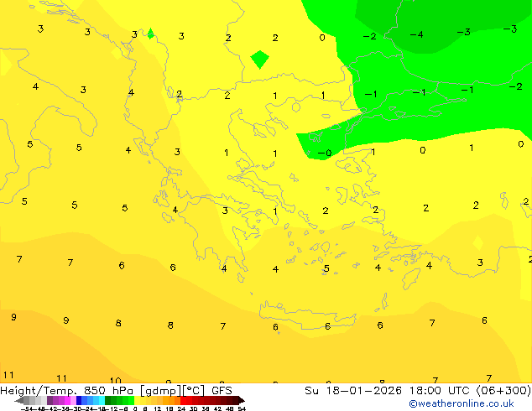Click the Height/Temp. 850 hPa GFS title
The height and width of the screenshot is (411, 532).
click(116, 391)
